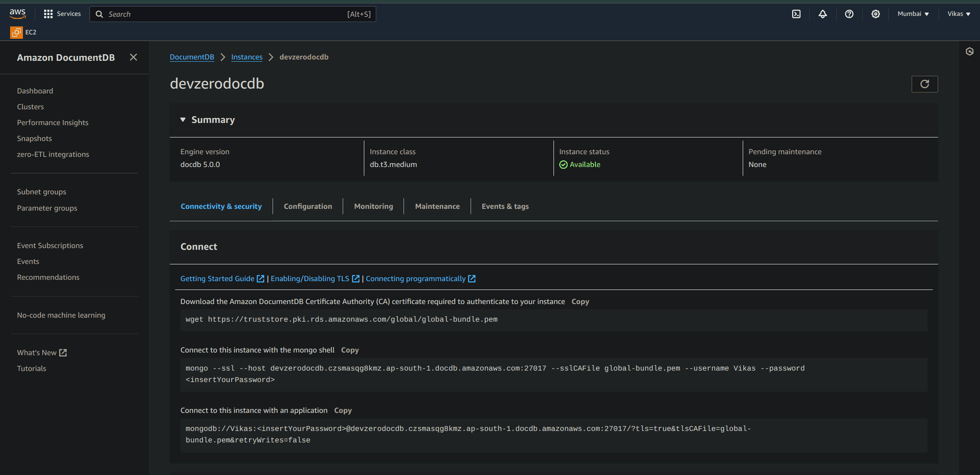Copy the mongo shell connection command

(x=350, y=350)
